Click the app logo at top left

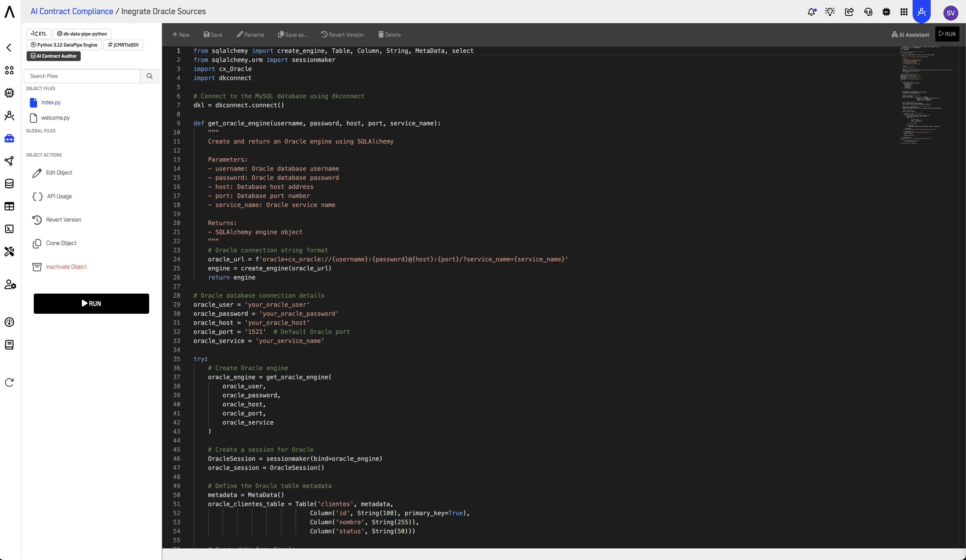(10, 12)
